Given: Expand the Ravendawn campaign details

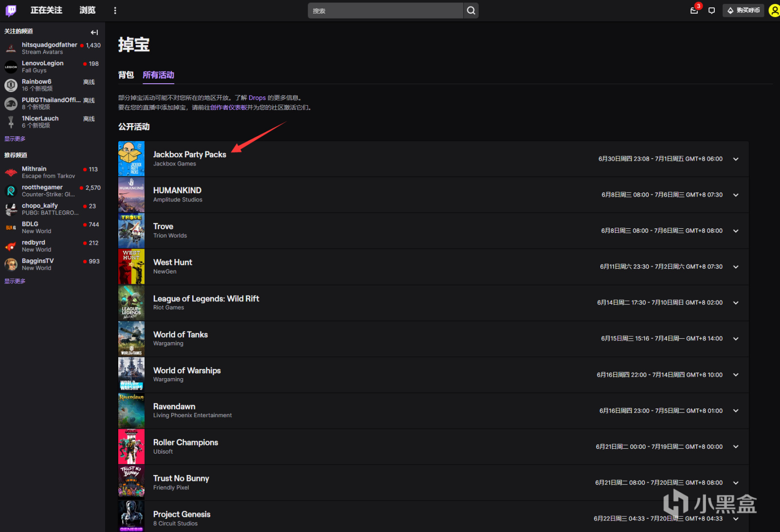Looking at the screenshot, I should [736, 411].
